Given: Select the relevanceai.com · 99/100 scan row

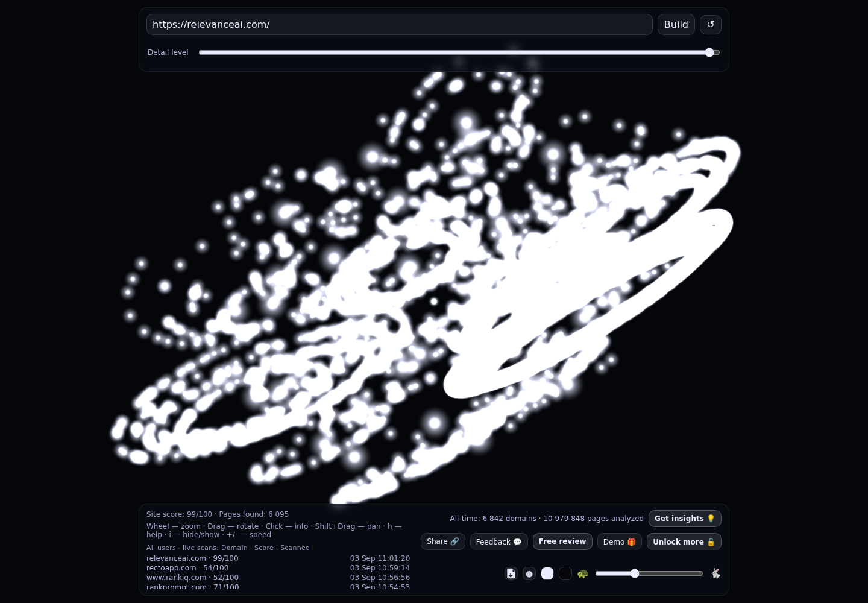Looking at the screenshot, I should tap(278, 558).
